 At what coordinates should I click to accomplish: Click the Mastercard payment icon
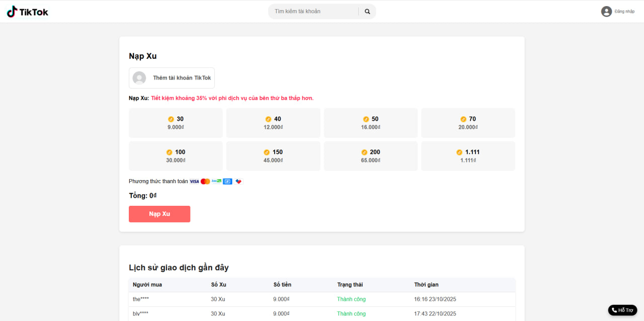[x=205, y=181]
